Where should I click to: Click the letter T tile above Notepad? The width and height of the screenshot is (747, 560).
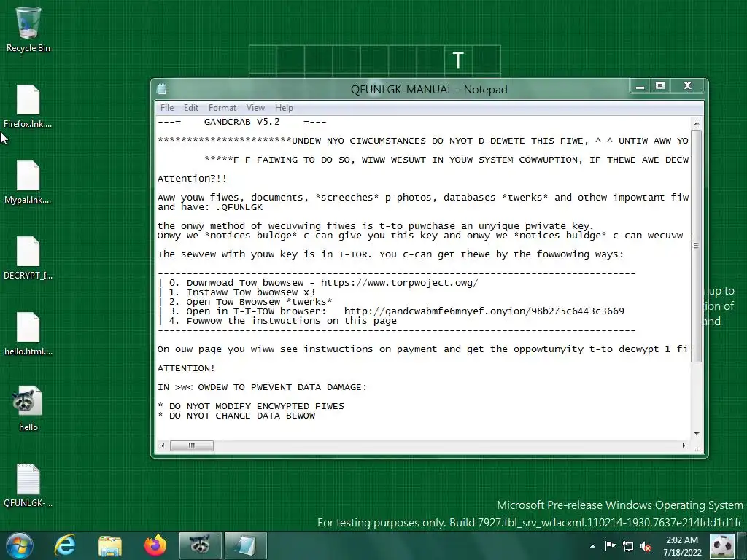coord(458,60)
